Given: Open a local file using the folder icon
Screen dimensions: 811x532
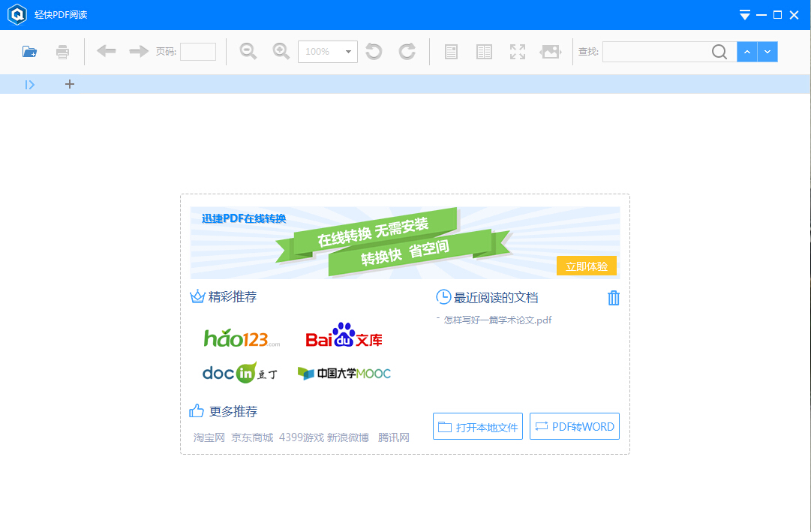Looking at the screenshot, I should click(29, 51).
